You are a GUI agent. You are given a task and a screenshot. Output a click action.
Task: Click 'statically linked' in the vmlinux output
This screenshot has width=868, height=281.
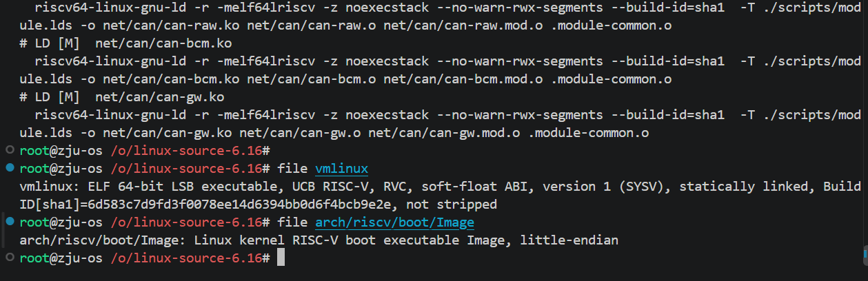click(745, 187)
